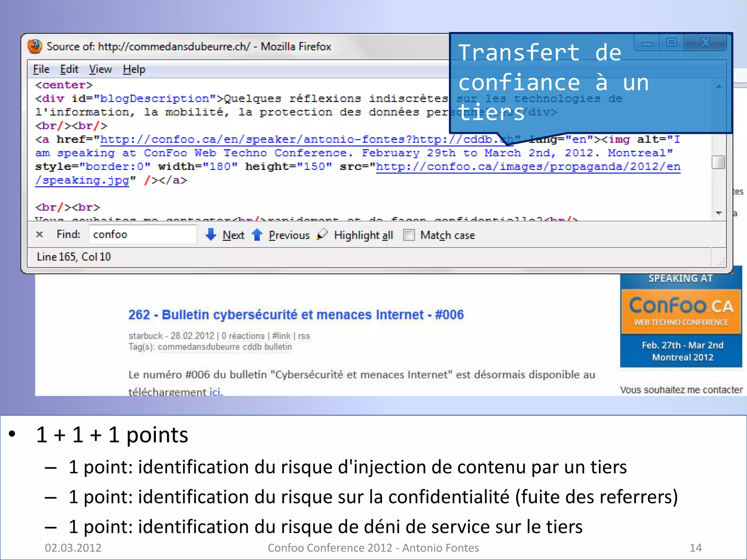Open the Edit menu
Image resolution: width=747 pixels, height=560 pixels.
(69, 69)
